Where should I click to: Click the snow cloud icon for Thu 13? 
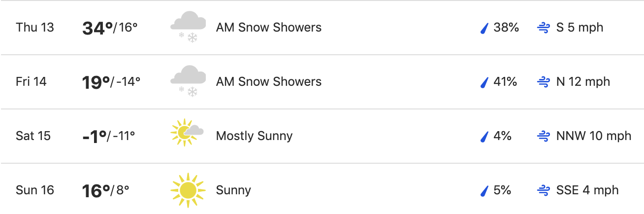(x=188, y=27)
